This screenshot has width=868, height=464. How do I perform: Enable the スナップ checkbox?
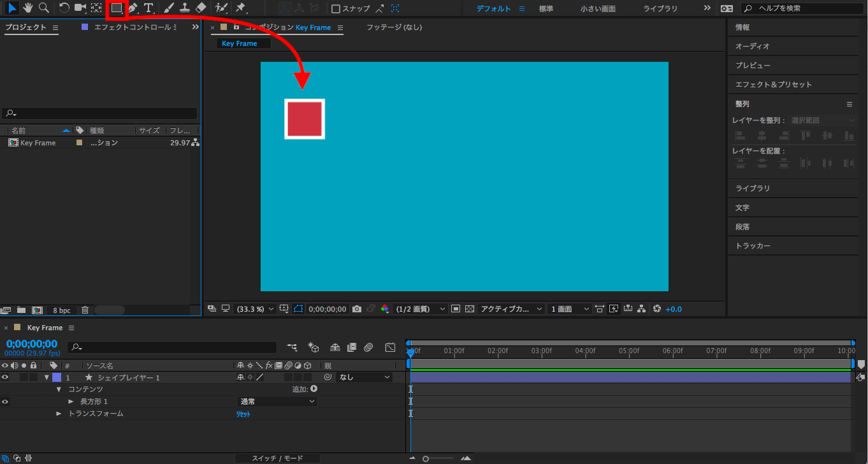coord(336,9)
